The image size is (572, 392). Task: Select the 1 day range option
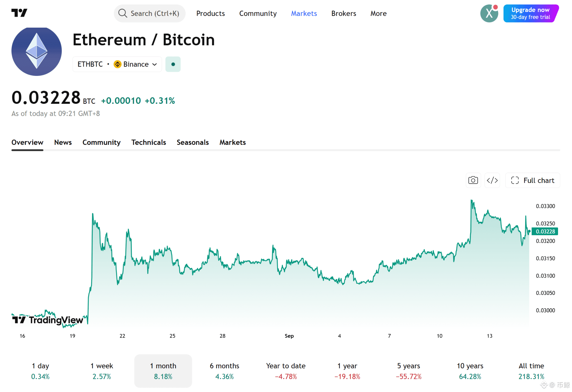click(x=40, y=371)
